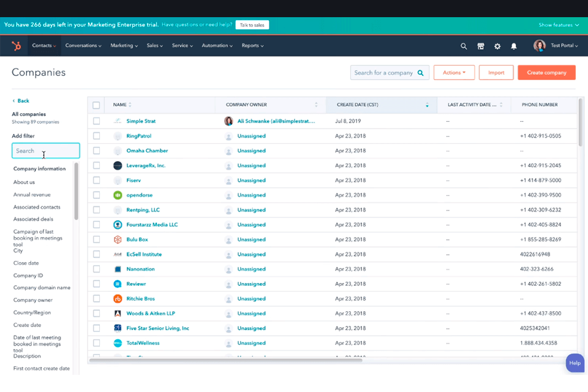The image size is (588, 392).
Task: Toggle the select-all checkbox in table header
Action: 96,105
